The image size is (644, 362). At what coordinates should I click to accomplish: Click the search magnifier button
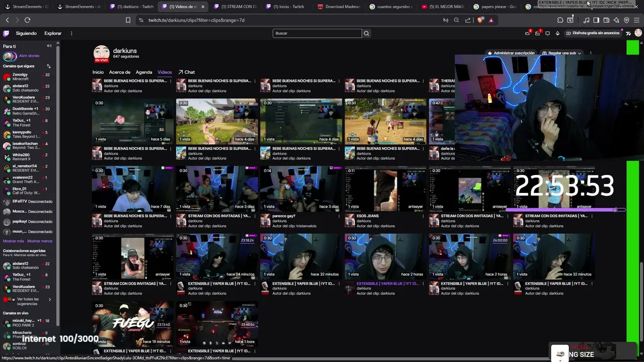point(366,33)
